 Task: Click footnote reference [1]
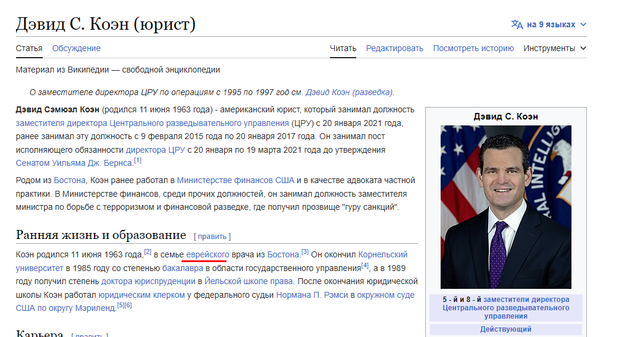click(137, 160)
